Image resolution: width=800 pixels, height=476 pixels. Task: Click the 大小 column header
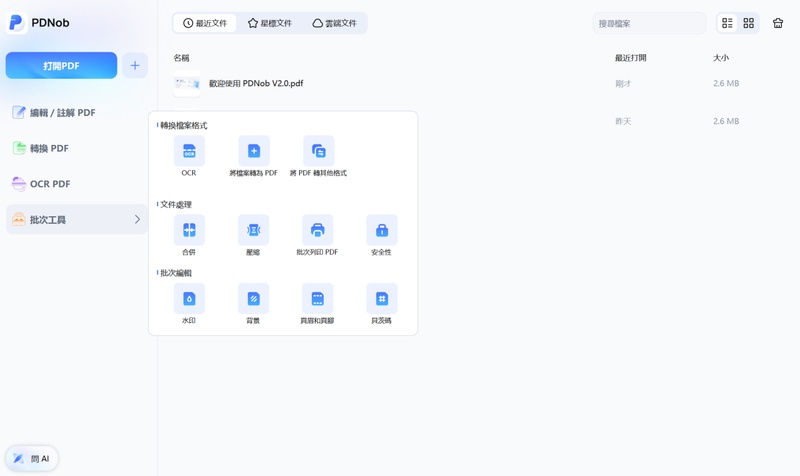click(721, 58)
